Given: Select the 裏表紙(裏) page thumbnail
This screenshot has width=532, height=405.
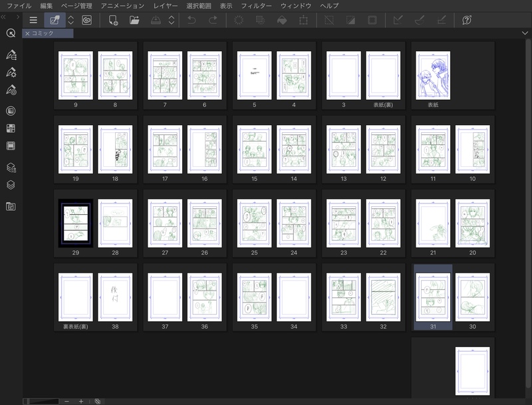Looking at the screenshot, I should pos(76,297).
